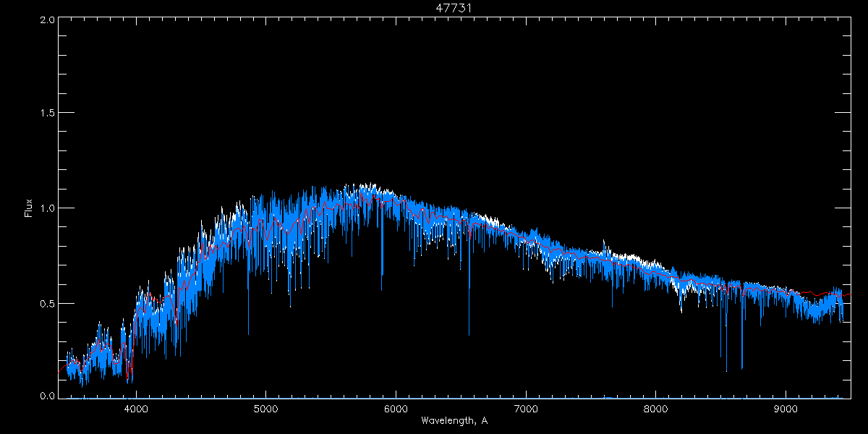This screenshot has height=434, width=868.
Task: Click the 6000 x-axis tick label
Action: [x=396, y=408]
